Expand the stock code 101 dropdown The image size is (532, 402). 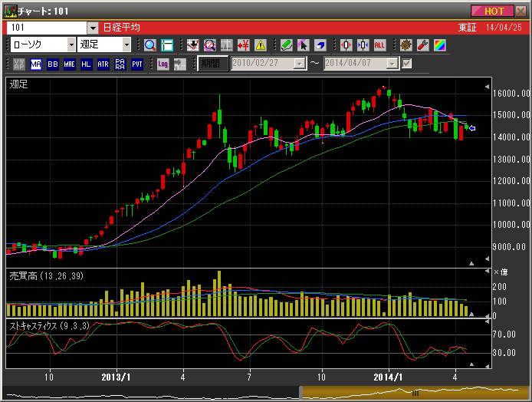(93, 27)
